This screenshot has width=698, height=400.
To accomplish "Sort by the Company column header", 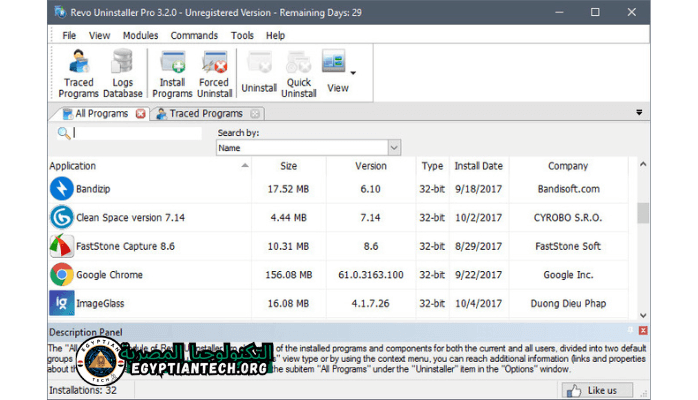I will pyautogui.click(x=568, y=166).
